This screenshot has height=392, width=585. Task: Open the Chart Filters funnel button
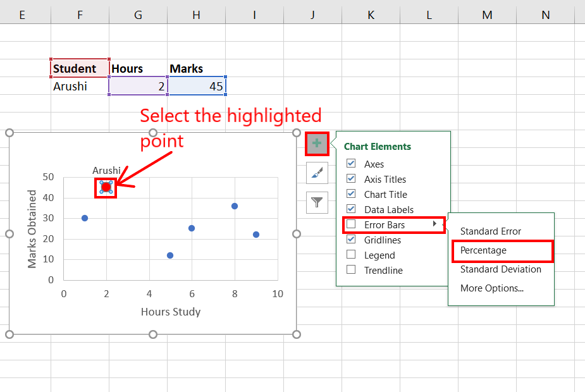(317, 202)
